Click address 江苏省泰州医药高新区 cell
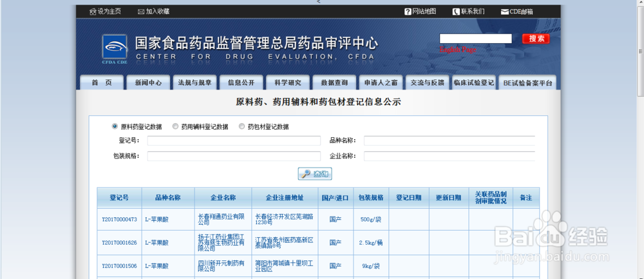Viewport: 644px width, 279px height. [x=284, y=242]
